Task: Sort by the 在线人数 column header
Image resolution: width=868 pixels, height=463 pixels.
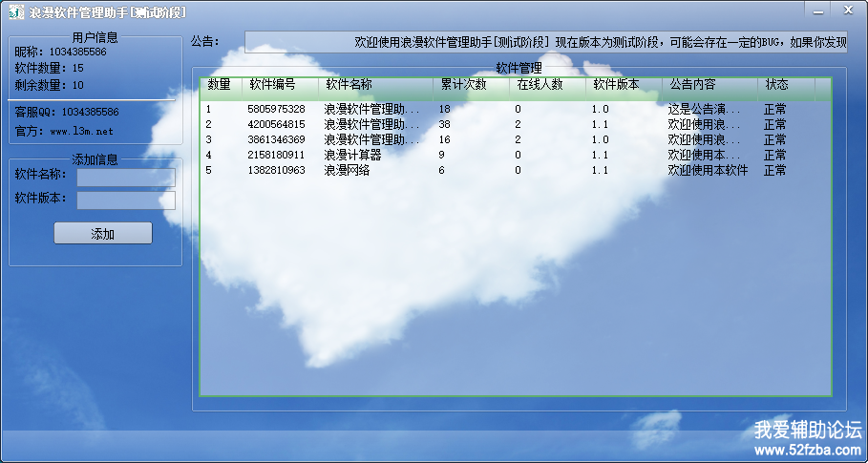Action: point(540,85)
